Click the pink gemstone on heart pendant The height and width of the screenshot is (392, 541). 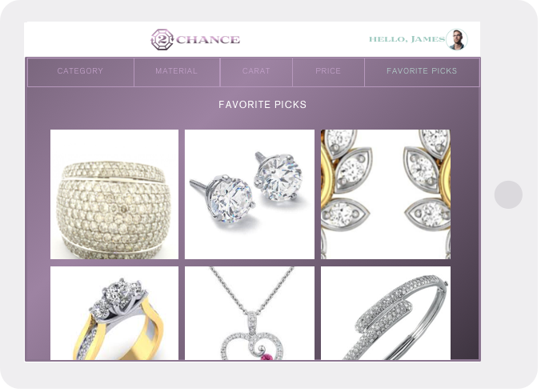(266, 357)
